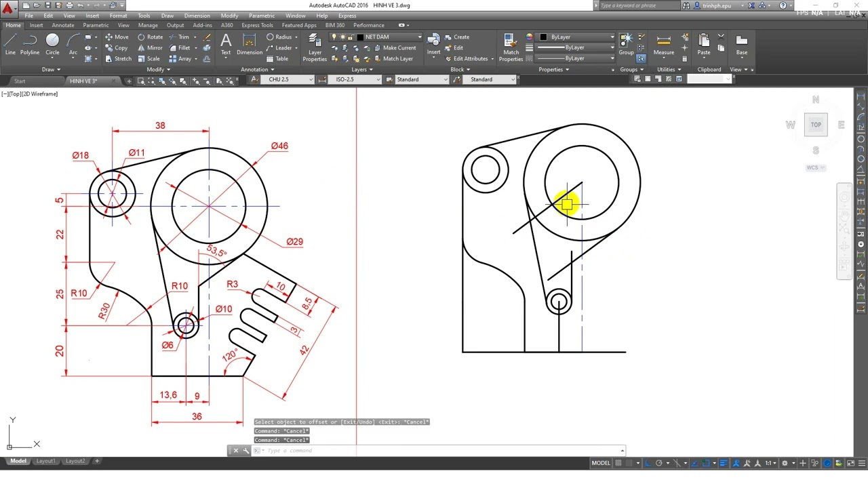Activate the Scale command

click(x=149, y=59)
